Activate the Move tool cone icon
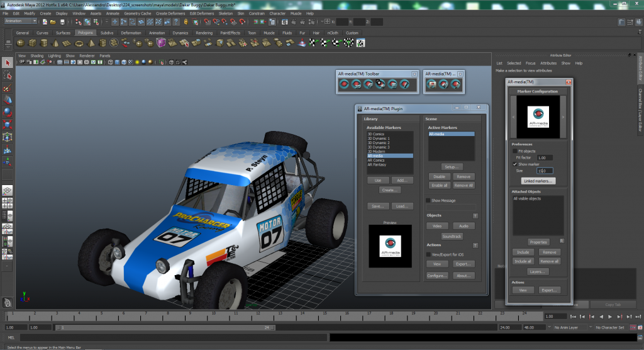Viewport: 644px width, 350px height. click(x=8, y=100)
